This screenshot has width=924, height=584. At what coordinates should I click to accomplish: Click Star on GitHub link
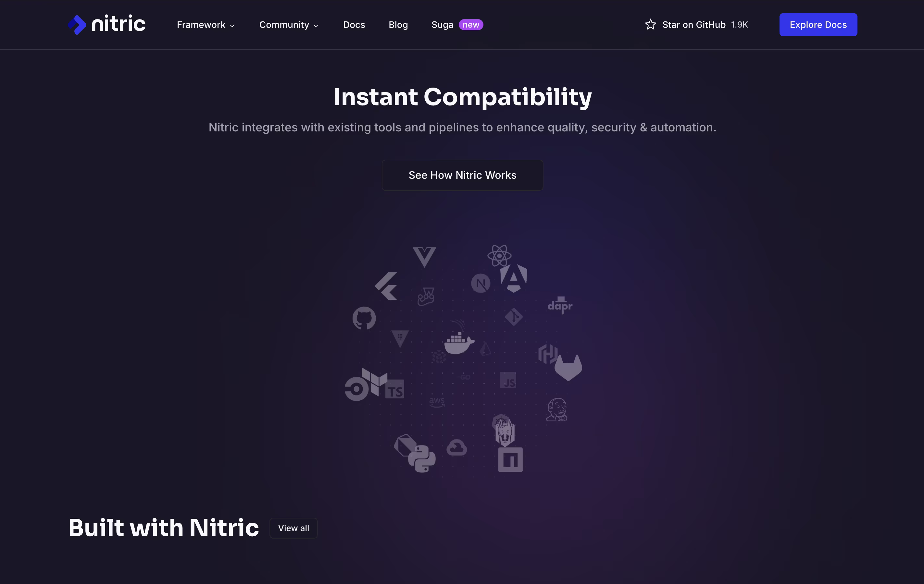(x=696, y=25)
